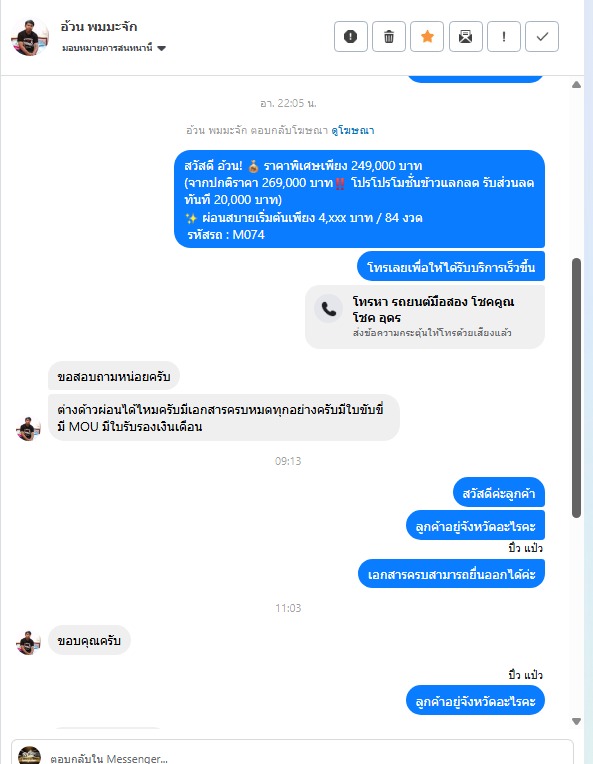Open the customer profile picture in the header
Screen dimensions: 593x764
30,37
